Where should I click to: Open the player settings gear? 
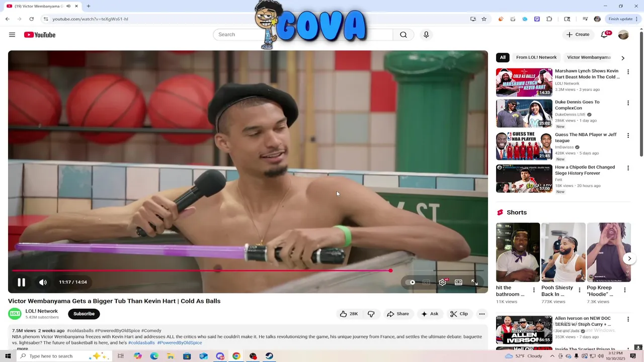[x=442, y=282]
